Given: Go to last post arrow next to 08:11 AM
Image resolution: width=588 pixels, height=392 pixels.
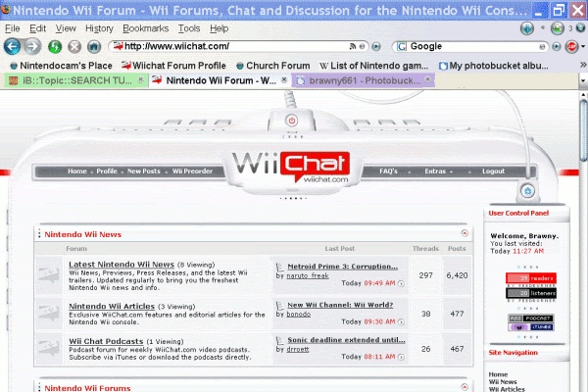Looking at the screenshot, I should click(x=401, y=357).
